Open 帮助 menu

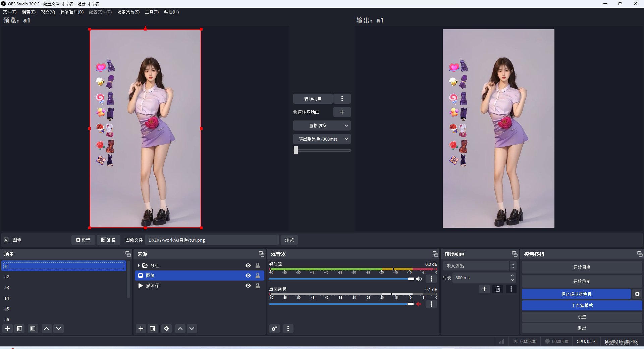[x=171, y=12]
